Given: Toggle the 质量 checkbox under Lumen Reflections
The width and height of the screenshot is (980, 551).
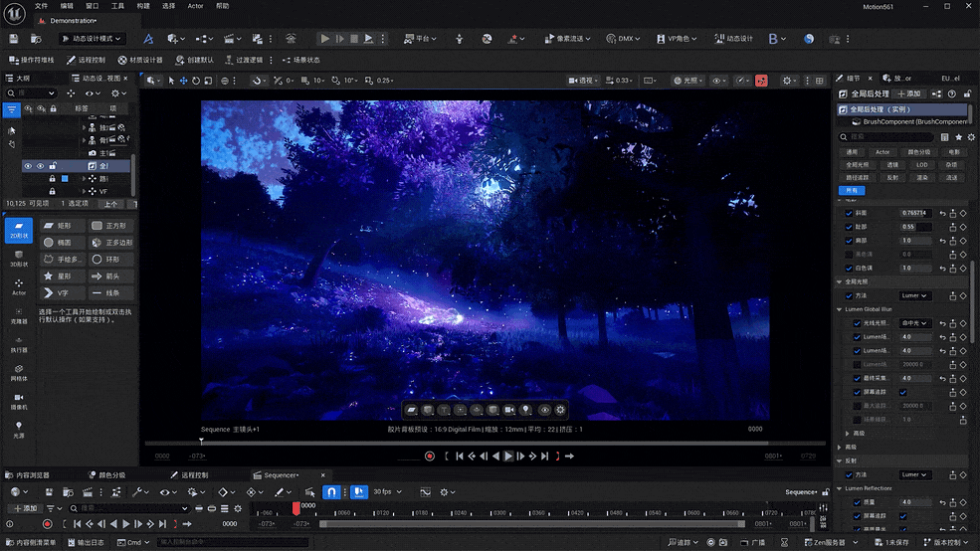Looking at the screenshot, I should [857, 502].
